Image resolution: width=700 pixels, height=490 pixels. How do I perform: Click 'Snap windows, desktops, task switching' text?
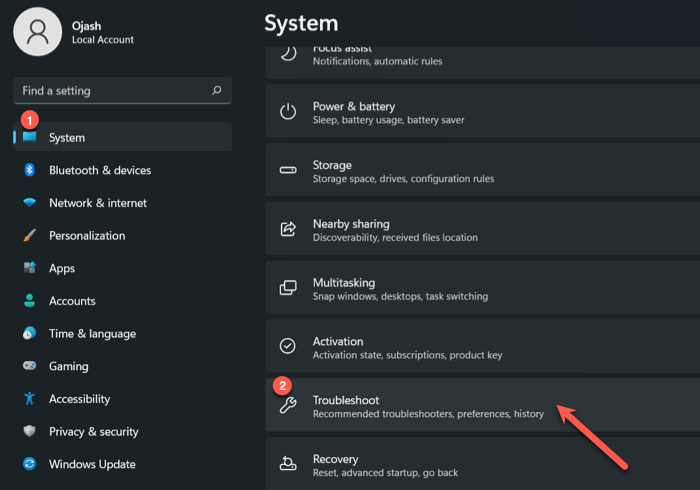tap(400, 296)
